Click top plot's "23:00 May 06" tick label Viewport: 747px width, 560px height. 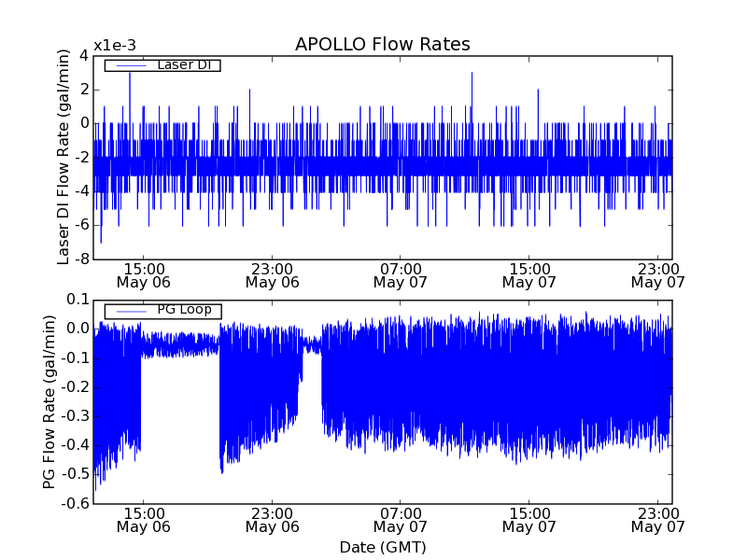point(272,274)
